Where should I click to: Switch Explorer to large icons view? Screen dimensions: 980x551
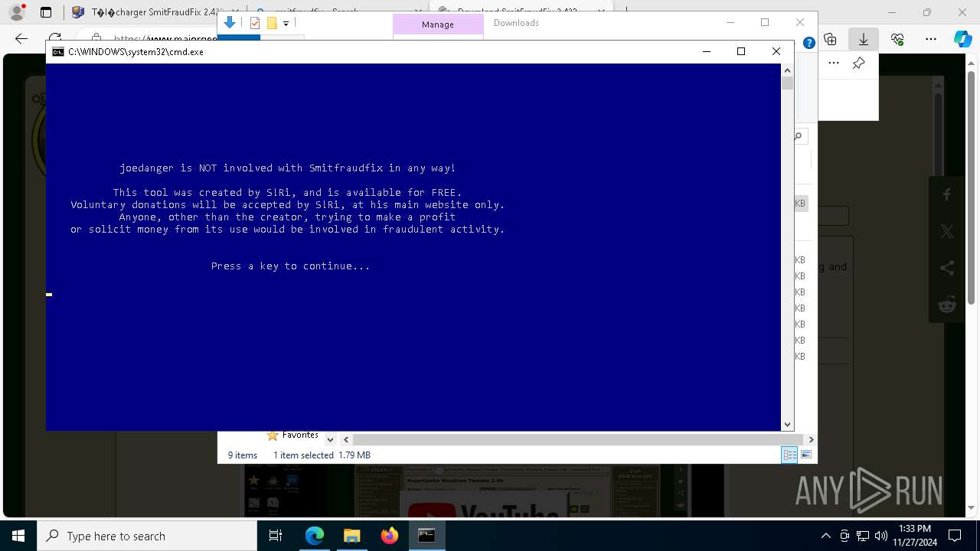[x=806, y=455]
